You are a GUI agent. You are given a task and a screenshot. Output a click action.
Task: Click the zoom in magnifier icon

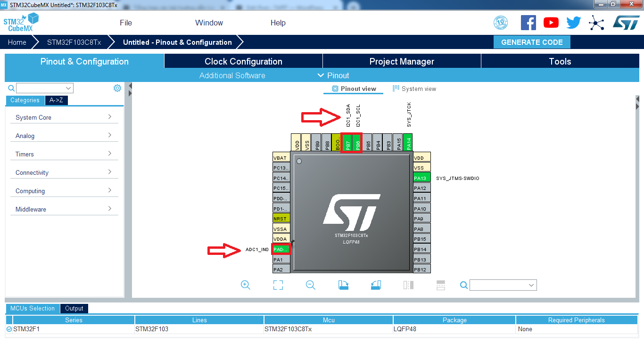coord(246,285)
